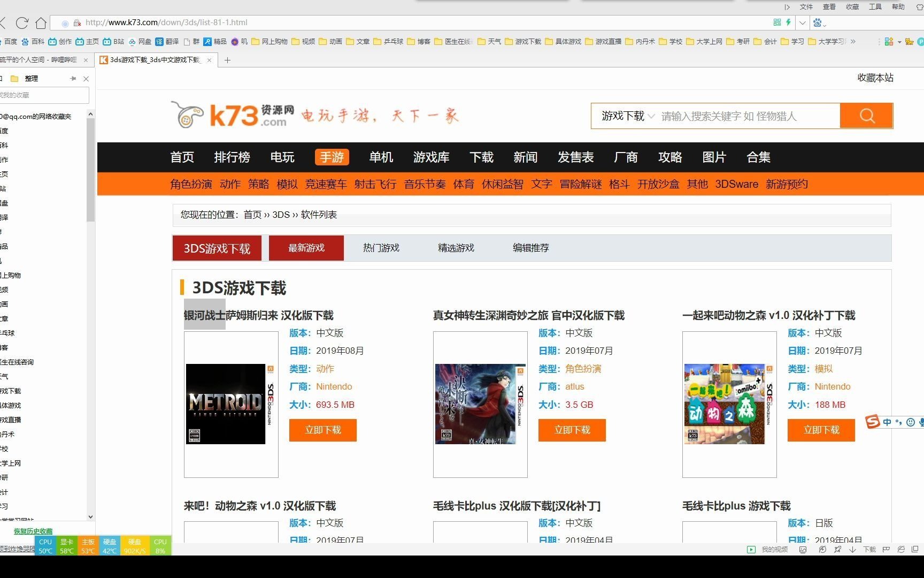Open the 真女神转生 cover thumbnail
The image size is (924, 578).
coord(480,404)
